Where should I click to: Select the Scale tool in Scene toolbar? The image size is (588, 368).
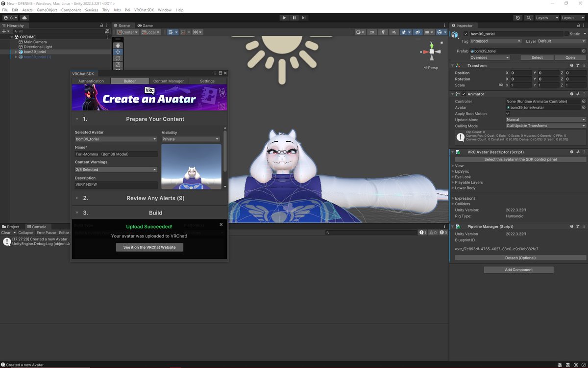click(118, 64)
